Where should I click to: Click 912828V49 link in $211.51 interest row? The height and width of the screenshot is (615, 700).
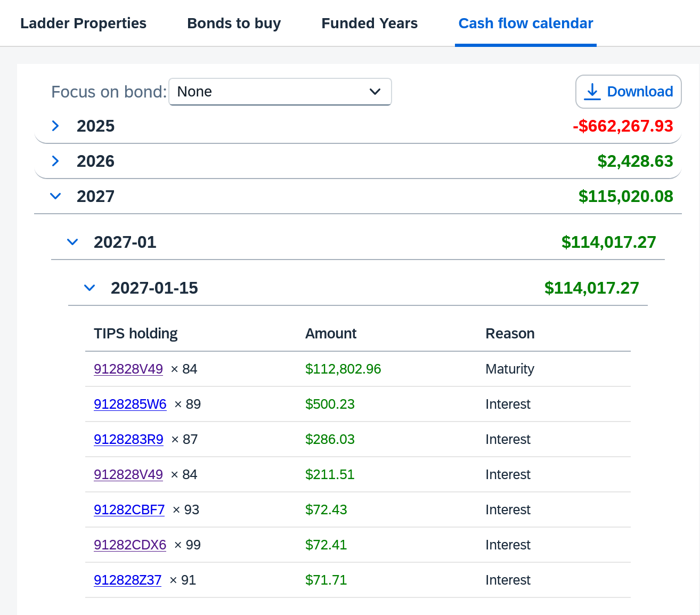128,474
